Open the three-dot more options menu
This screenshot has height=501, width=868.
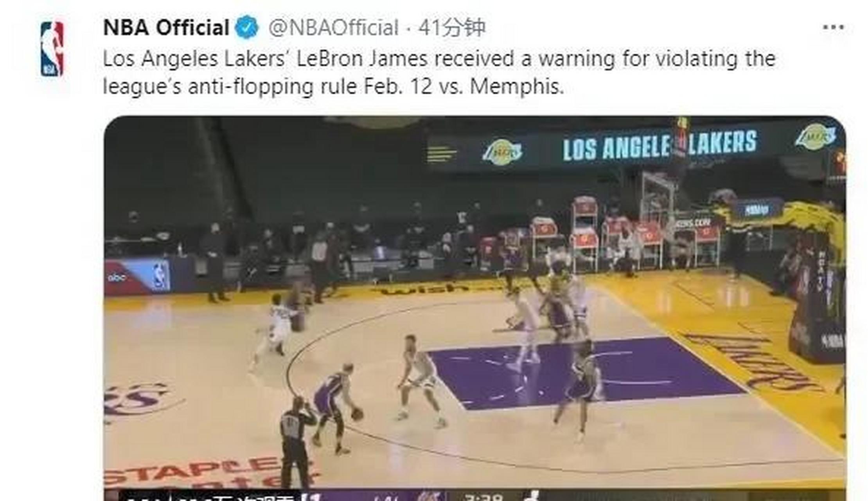pos(833,27)
